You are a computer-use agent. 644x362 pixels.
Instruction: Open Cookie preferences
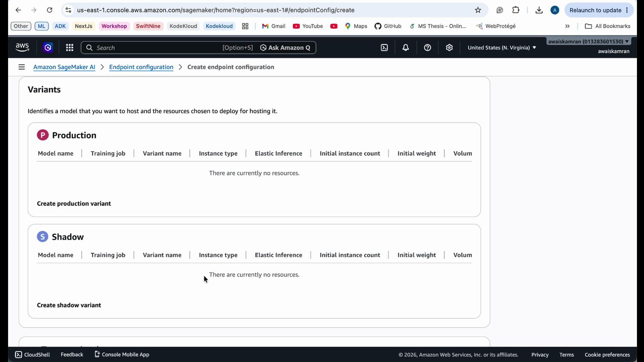coord(607,355)
